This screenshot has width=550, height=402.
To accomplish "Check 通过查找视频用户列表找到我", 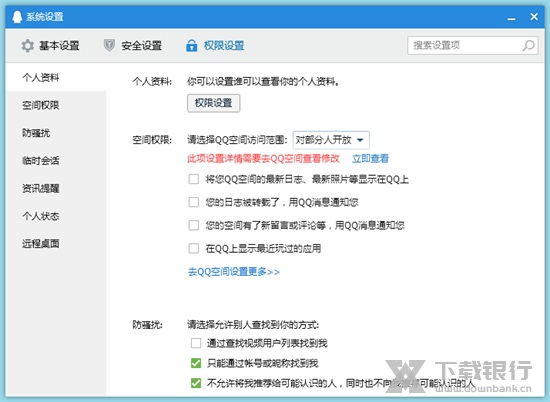I will 196,343.
